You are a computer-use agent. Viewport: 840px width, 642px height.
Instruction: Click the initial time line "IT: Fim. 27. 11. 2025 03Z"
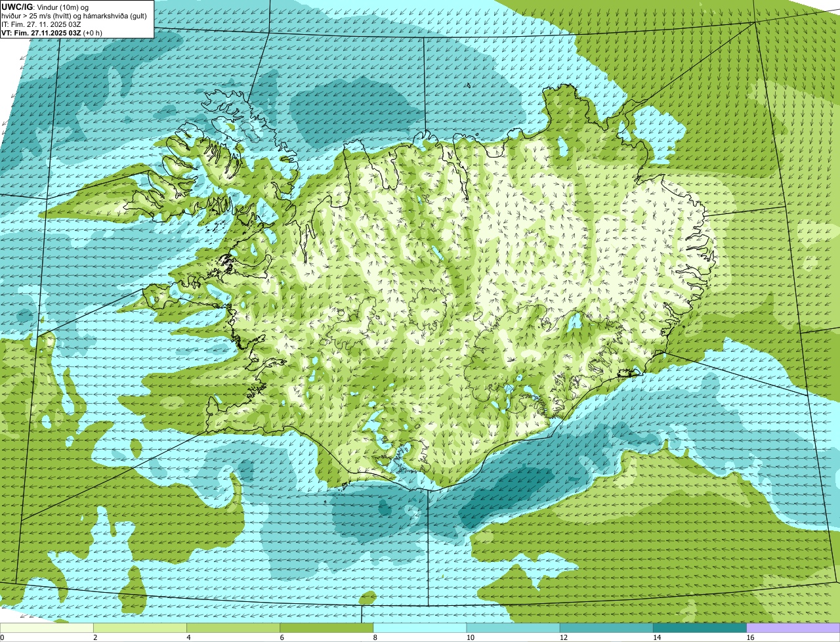click(41, 24)
